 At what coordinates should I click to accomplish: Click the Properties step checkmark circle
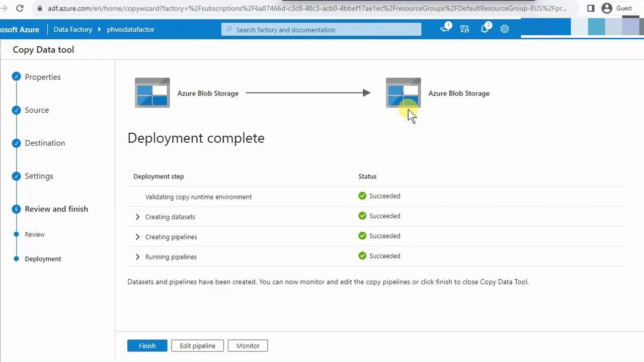point(16,77)
